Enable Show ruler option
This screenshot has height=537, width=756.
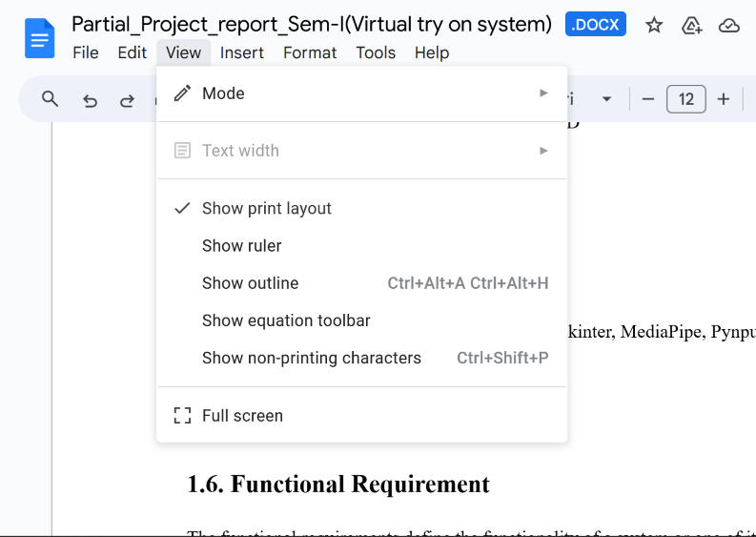[242, 246]
